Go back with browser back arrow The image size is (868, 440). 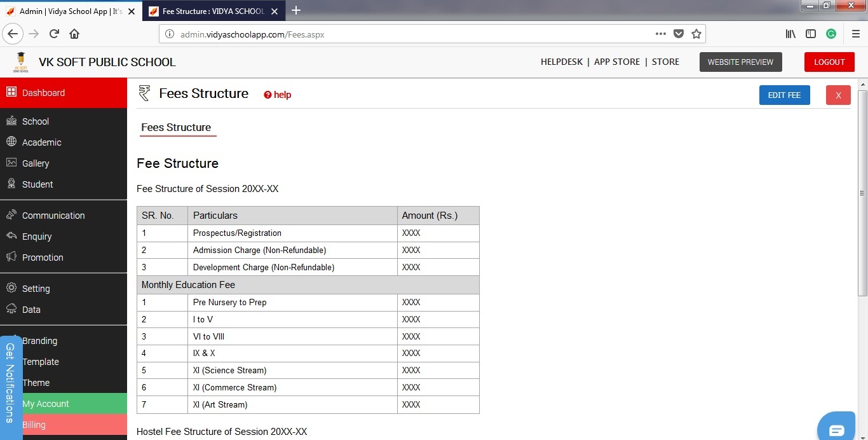(13, 34)
